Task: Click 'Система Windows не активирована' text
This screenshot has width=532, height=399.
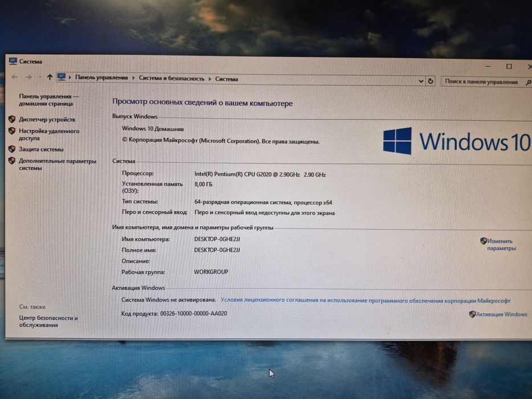Action: 169,300
